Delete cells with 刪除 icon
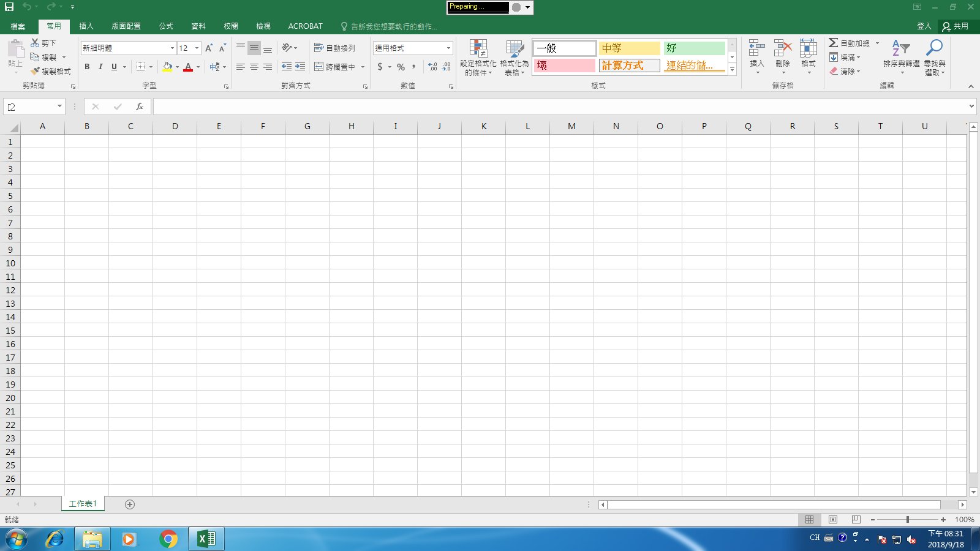Viewport: 980px width, 551px height. coord(783,56)
